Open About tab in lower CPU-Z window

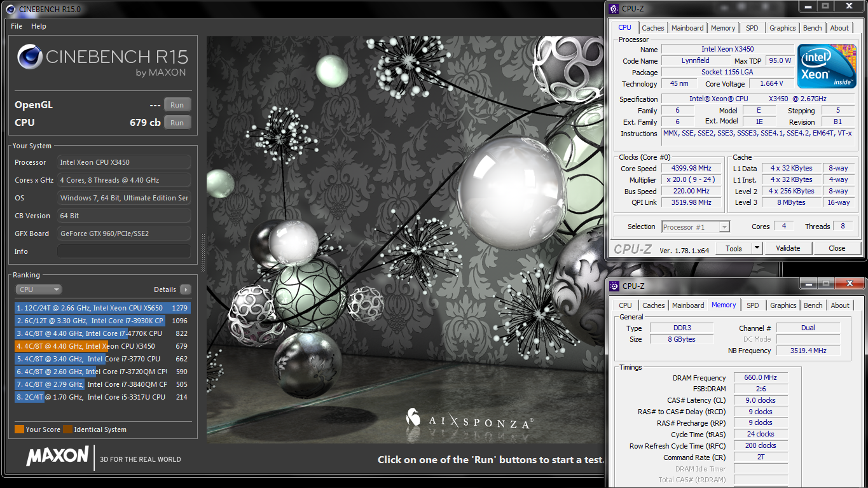(840, 305)
